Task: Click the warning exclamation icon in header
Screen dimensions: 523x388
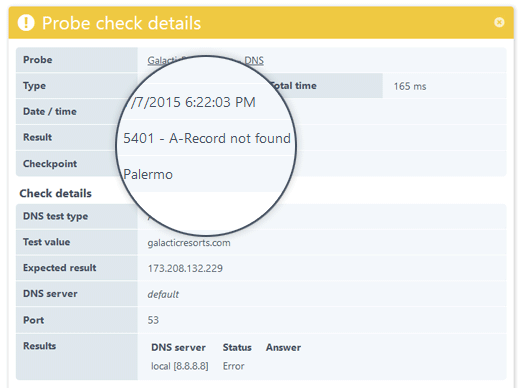Action: point(26,23)
